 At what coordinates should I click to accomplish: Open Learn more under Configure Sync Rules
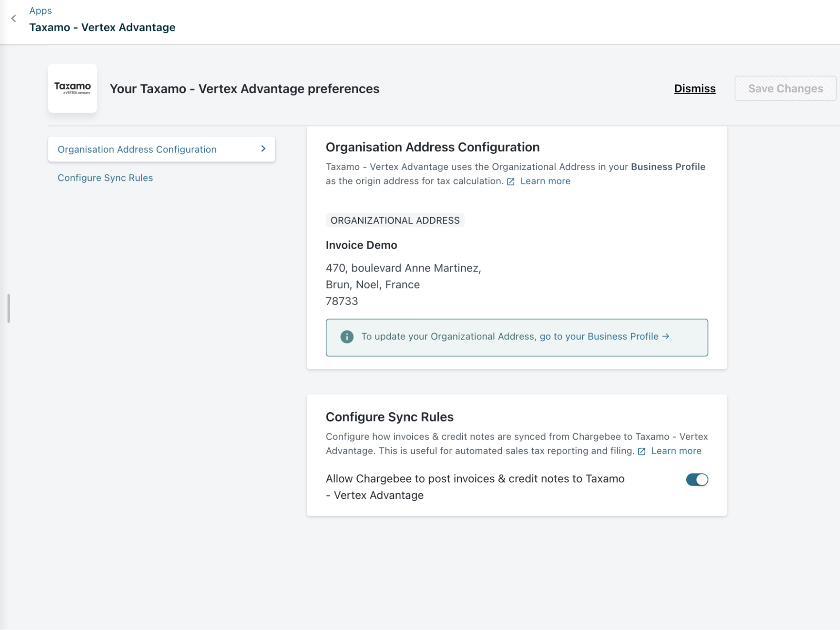tap(676, 451)
